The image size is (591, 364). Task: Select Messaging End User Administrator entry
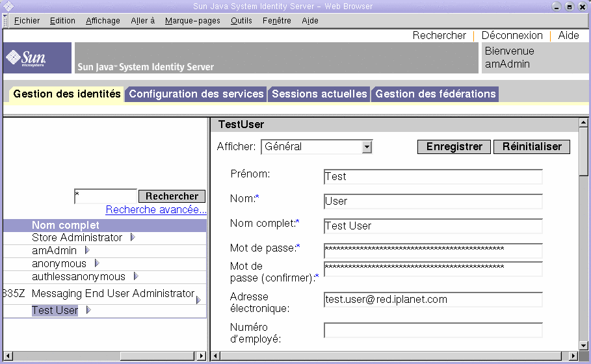[x=113, y=293]
